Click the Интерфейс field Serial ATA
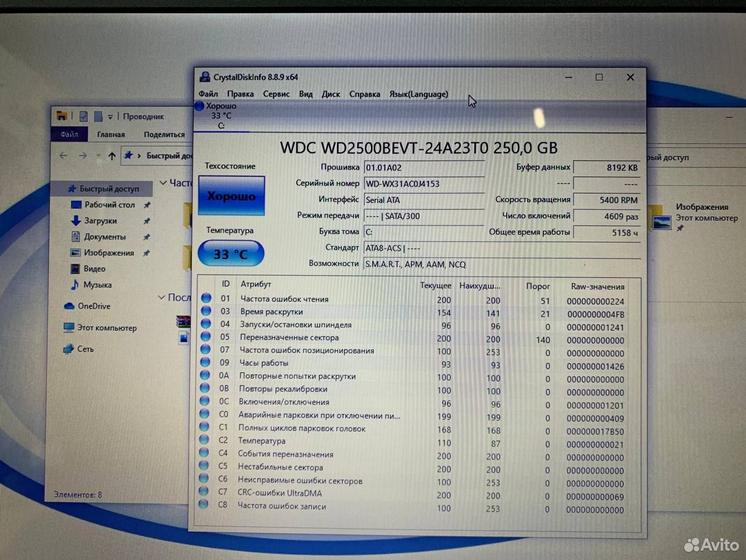Screen dimensions: 746x560 pyautogui.click(x=424, y=200)
